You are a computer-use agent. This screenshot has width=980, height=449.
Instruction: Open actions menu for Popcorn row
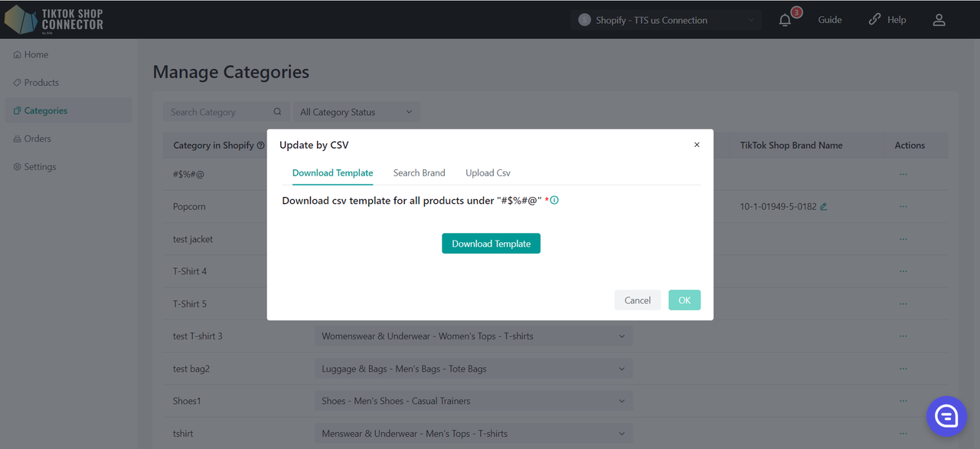click(903, 207)
